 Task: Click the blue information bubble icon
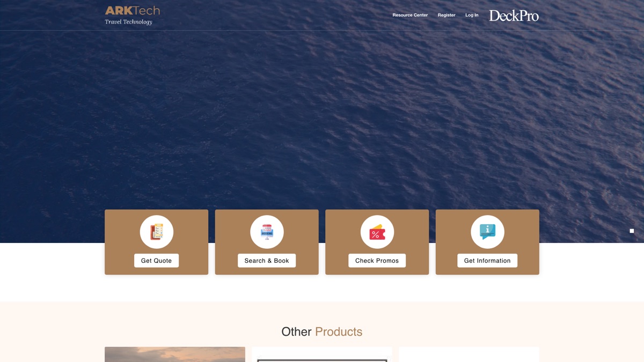point(487,232)
